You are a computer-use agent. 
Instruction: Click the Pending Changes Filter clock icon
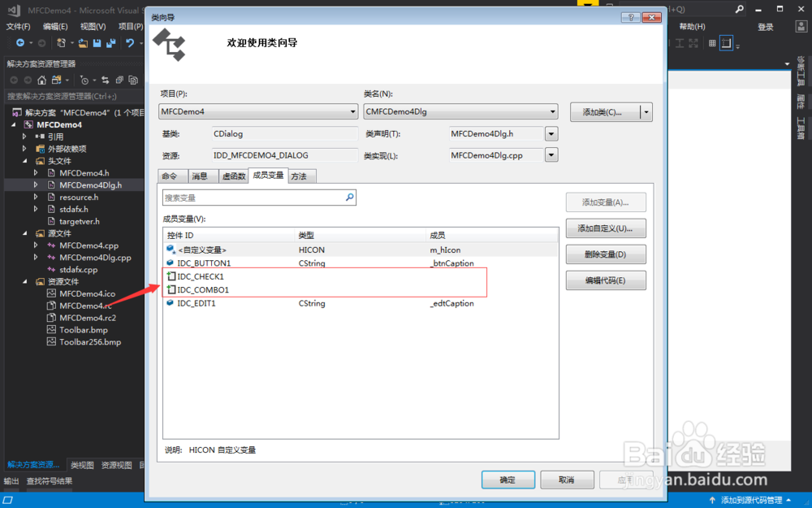(84, 80)
